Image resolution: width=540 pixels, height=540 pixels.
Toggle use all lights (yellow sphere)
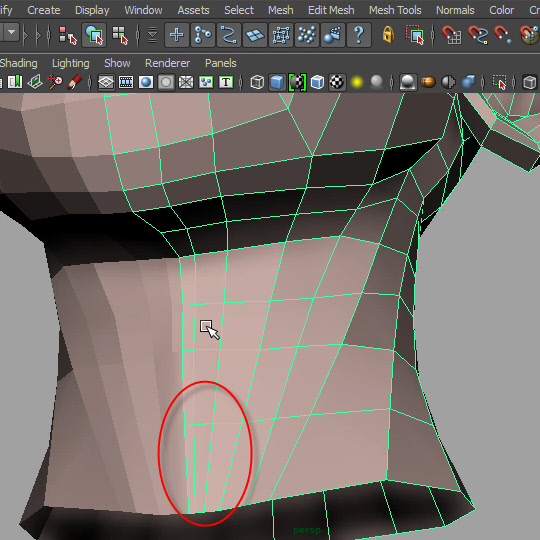tap(357, 82)
